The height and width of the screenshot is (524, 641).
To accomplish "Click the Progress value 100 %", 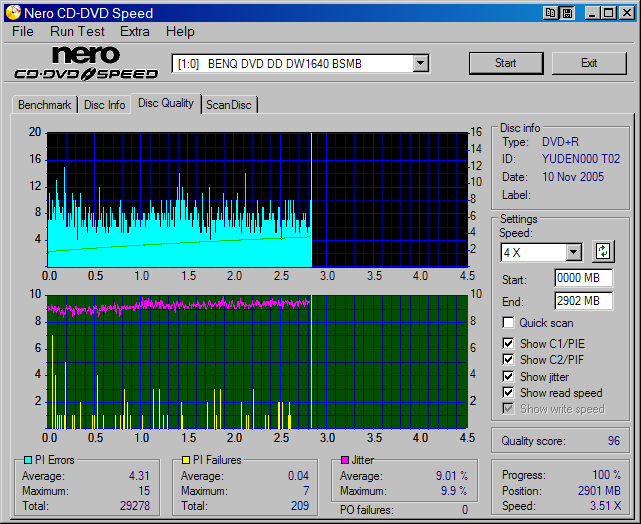I will point(607,475).
